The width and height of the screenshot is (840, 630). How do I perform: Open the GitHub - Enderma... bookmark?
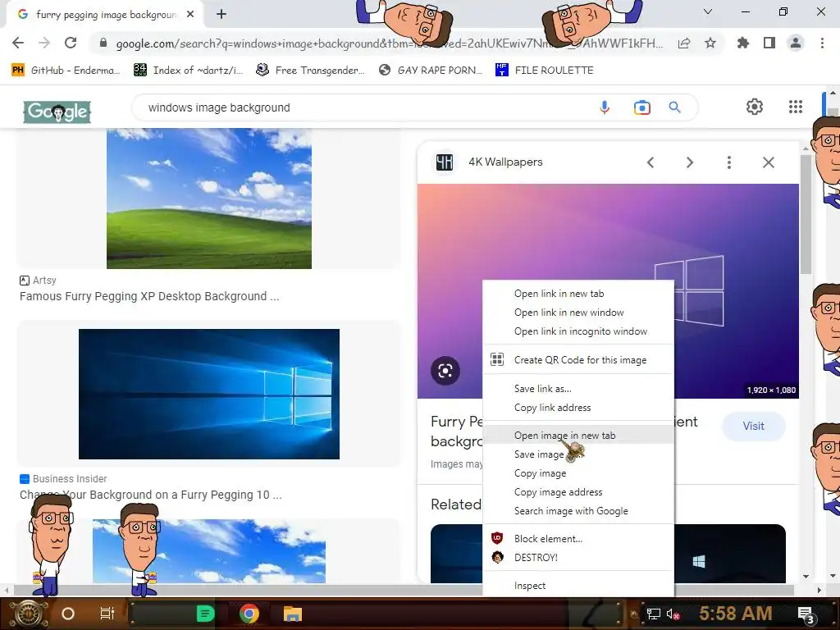coord(66,71)
